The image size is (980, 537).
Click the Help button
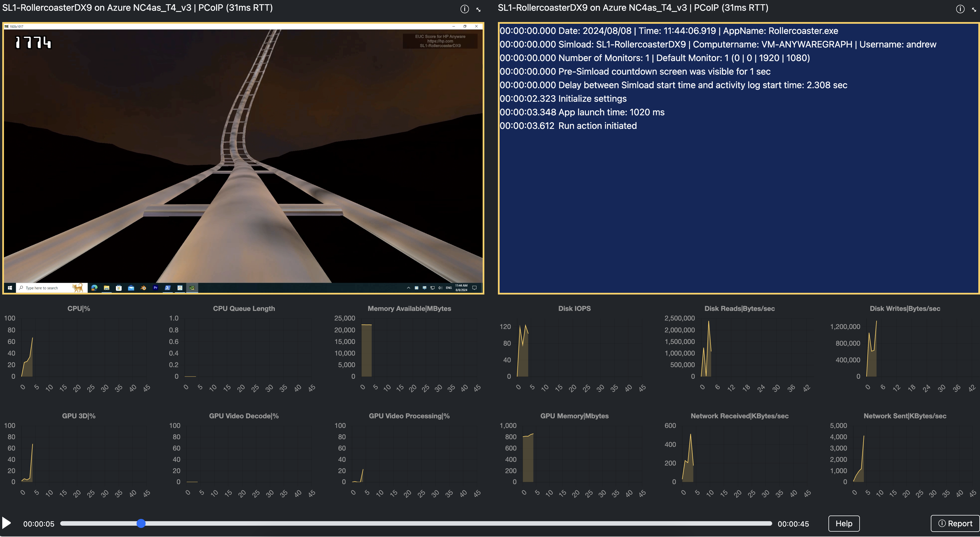click(x=844, y=523)
